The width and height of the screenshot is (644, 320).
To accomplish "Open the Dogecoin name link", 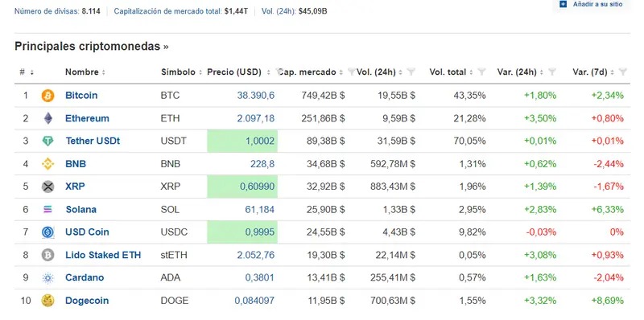I will click(87, 301).
